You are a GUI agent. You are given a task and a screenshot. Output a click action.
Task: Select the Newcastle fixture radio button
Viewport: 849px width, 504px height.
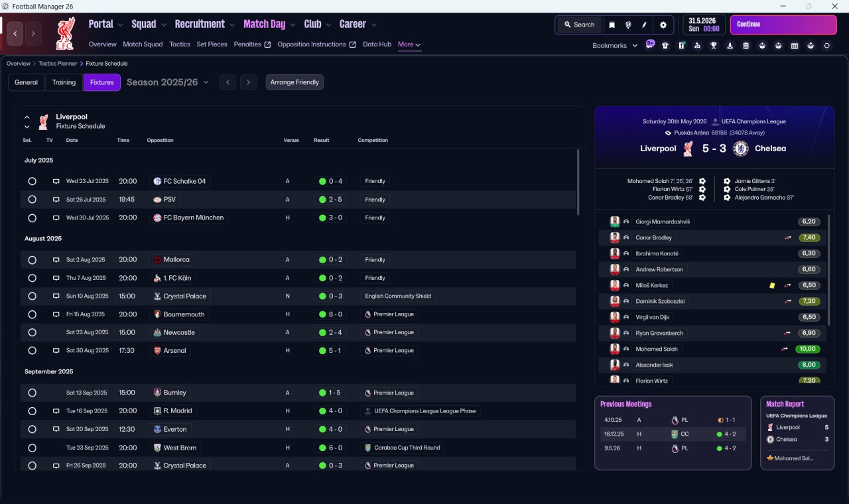click(32, 332)
